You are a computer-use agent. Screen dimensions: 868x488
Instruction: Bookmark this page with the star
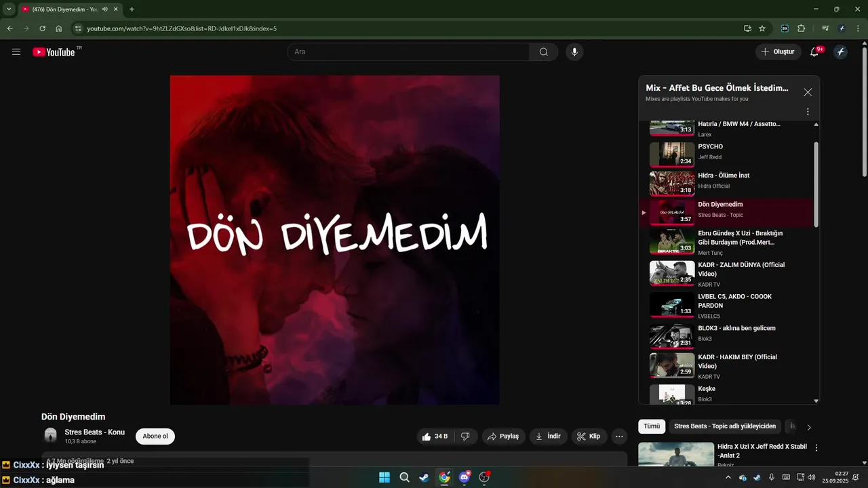pyautogui.click(x=762, y=28)
